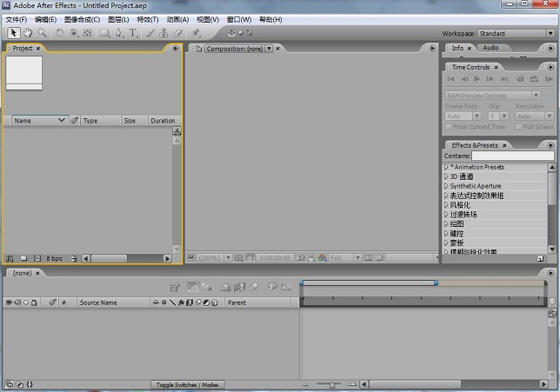Click the project flowchart view icon
This screenshot has height=392, width=560.
point(177,131)
